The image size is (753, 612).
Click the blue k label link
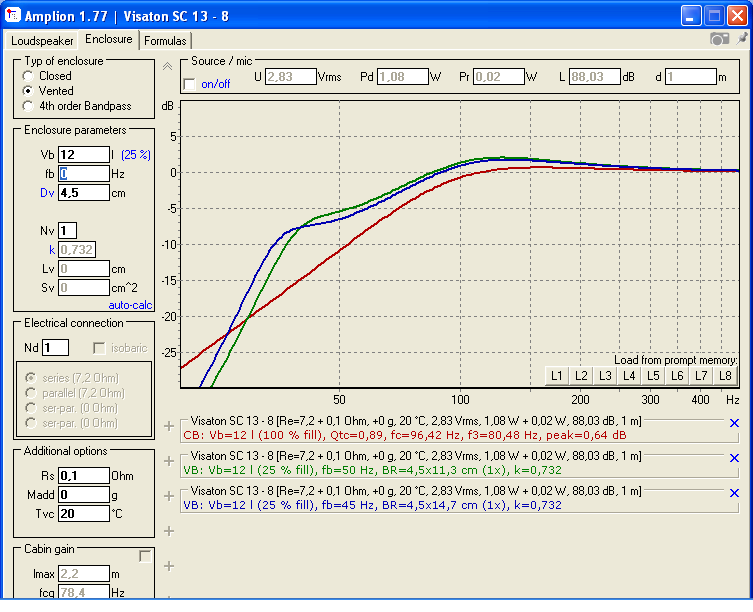click(52, 250)
